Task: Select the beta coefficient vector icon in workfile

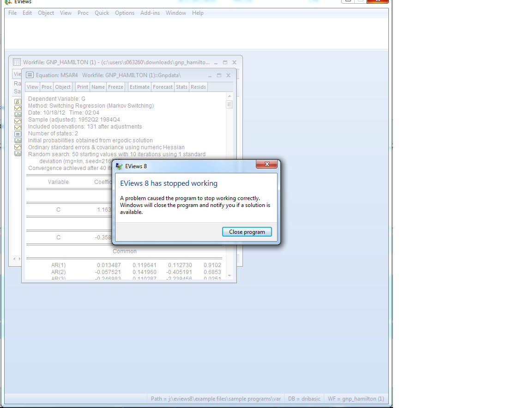Action: click(17, 102)
